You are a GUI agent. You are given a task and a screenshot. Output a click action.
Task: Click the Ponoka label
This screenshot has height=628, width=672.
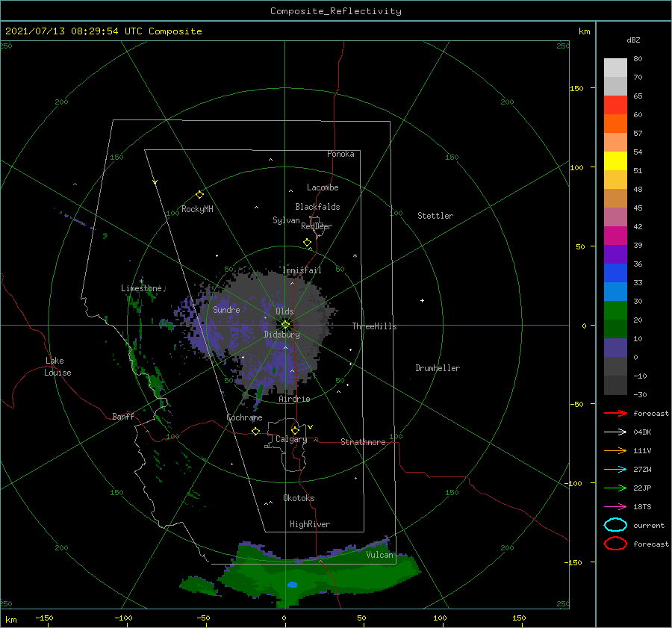340,154
